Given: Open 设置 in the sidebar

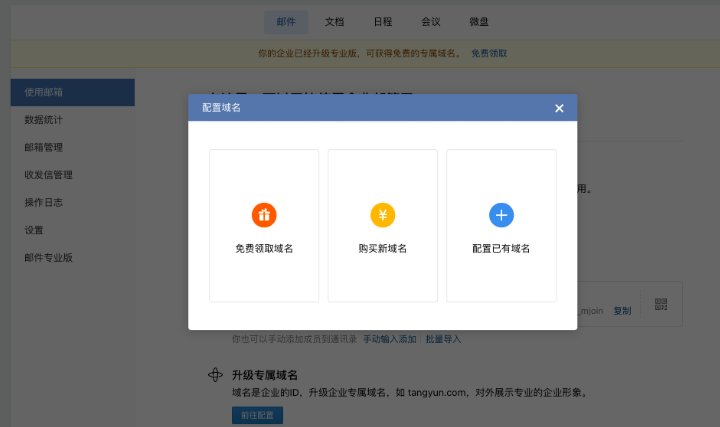Looking at the screenshot, I should [x=35, y=230].
